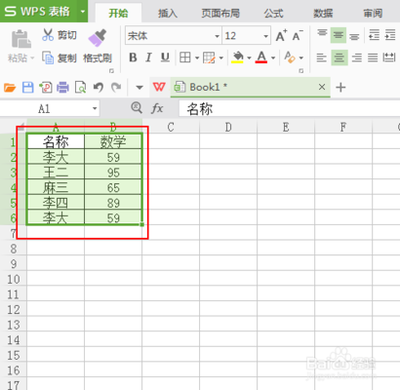Open the font name dropdown 宋体

point(217,36)
